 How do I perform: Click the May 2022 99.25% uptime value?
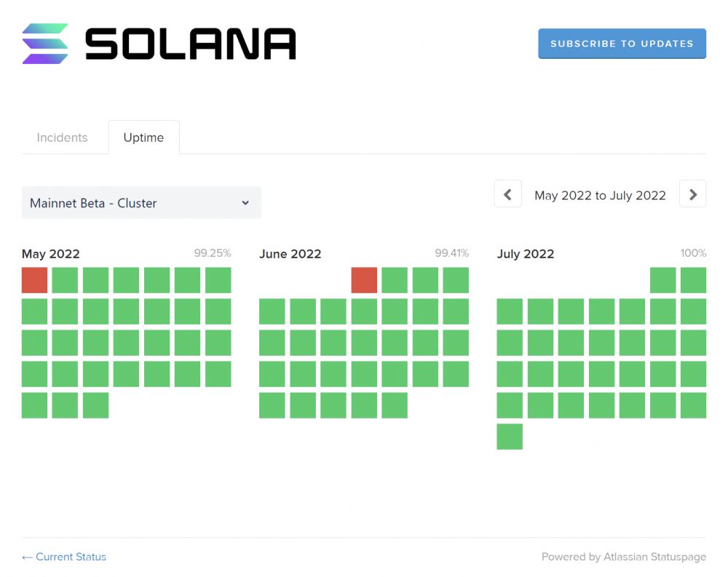click(212, 253)
